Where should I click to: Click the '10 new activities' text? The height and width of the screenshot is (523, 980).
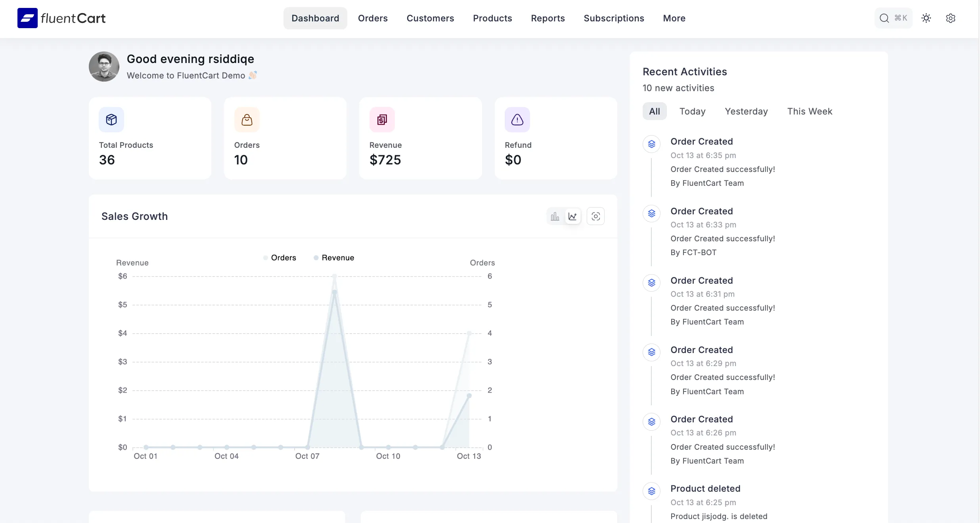click(x=678, y=88)
